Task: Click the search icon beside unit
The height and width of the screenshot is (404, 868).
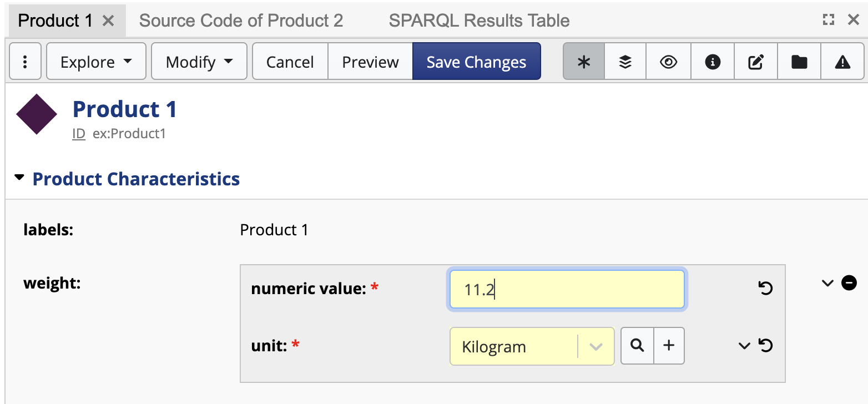Action: tap(638, 346)
